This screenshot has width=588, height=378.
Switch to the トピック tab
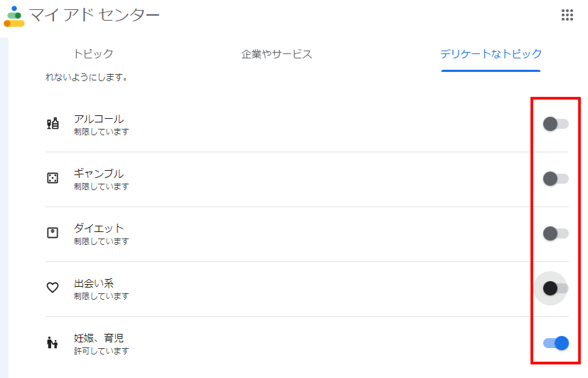click(93, 54)
